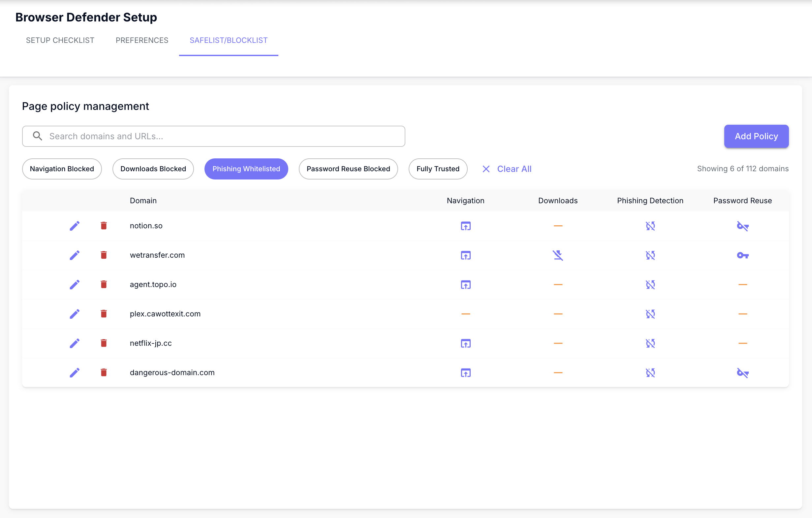Click netflix-jp.cc downloads dash indicator
Image resolution: width=812 pixels, height=518 pixels.
coord(558,343)
